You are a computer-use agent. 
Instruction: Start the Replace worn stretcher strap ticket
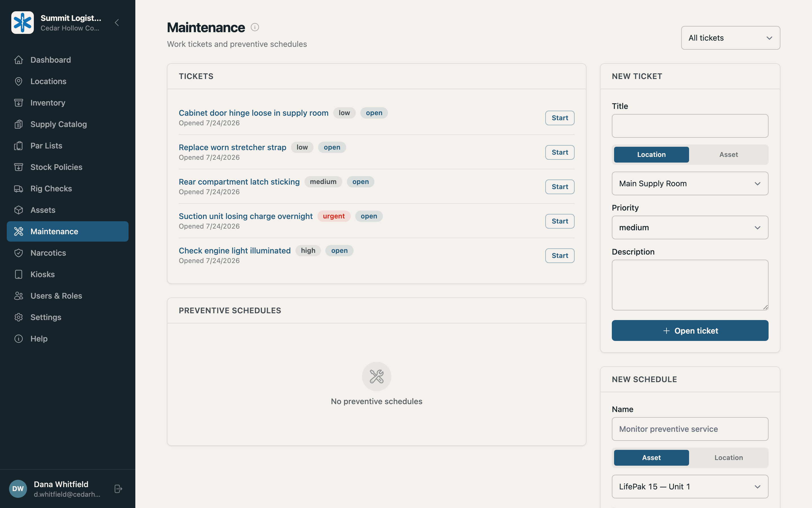point(560,152)
